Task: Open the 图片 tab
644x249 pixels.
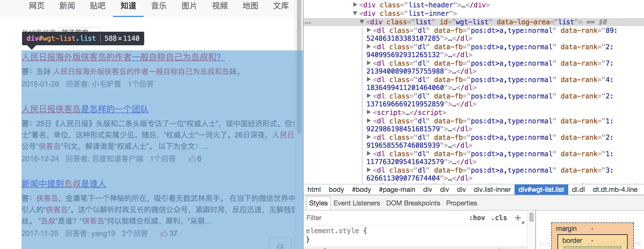Action: [x=189, y=6]
